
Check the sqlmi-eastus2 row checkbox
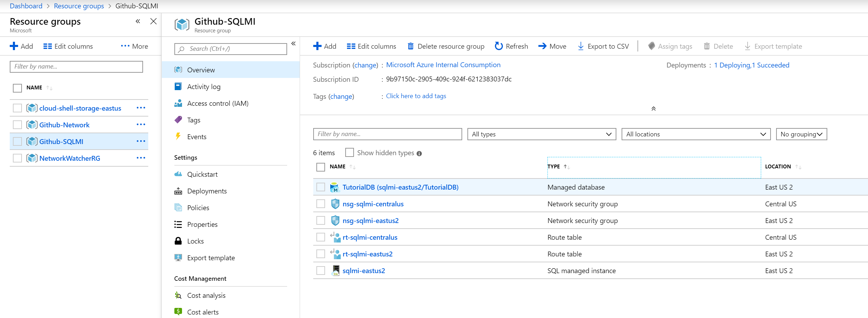coord(321,271)
